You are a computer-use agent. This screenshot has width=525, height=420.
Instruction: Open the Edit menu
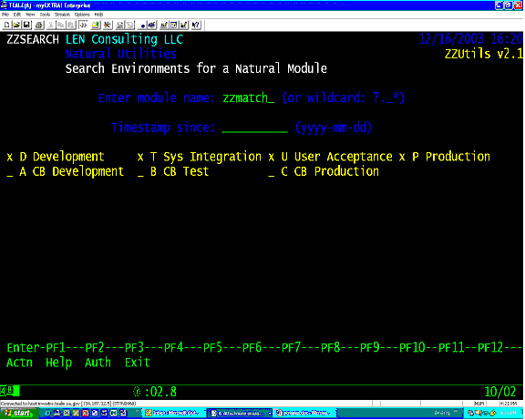coord(17,15)
